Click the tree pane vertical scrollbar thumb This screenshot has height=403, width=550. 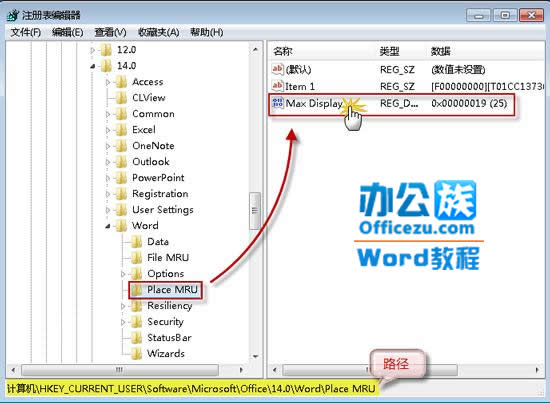pos(255,210)
